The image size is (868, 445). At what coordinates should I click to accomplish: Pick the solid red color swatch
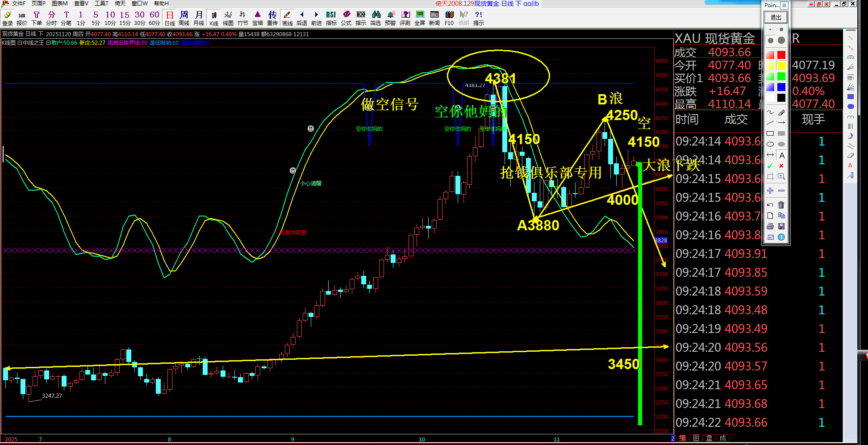pyautogui.click(x=781, y=55)
